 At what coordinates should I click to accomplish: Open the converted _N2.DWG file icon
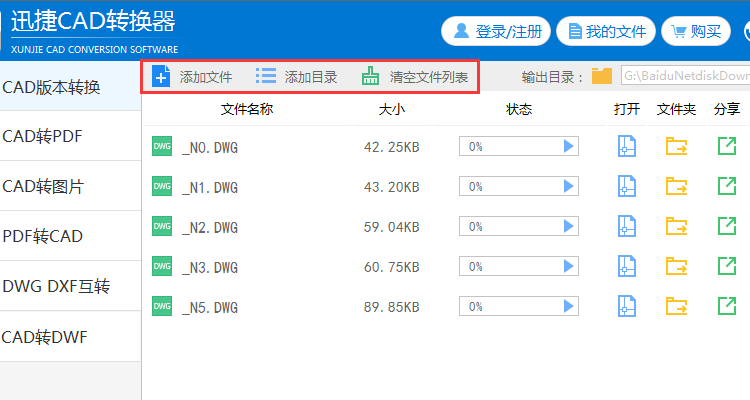tap(627, 226)
